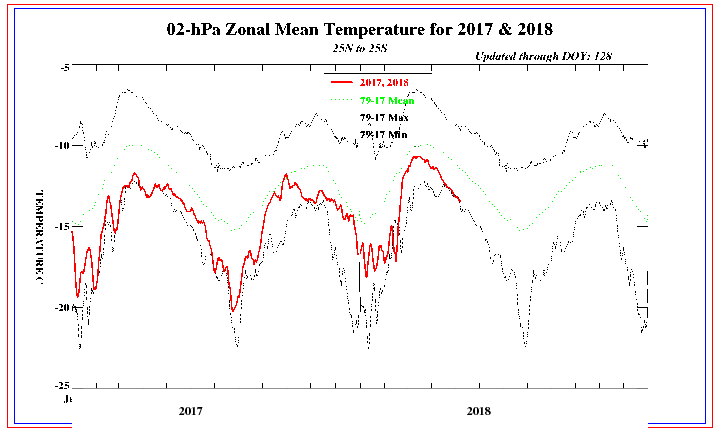
Task: Click the '2017' x-axis year label
Action: 191,411
